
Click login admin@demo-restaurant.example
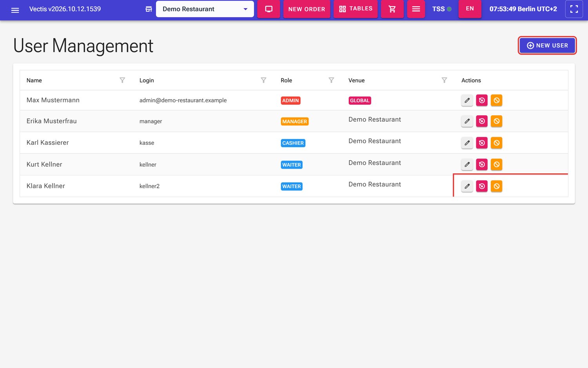[183, 100]
